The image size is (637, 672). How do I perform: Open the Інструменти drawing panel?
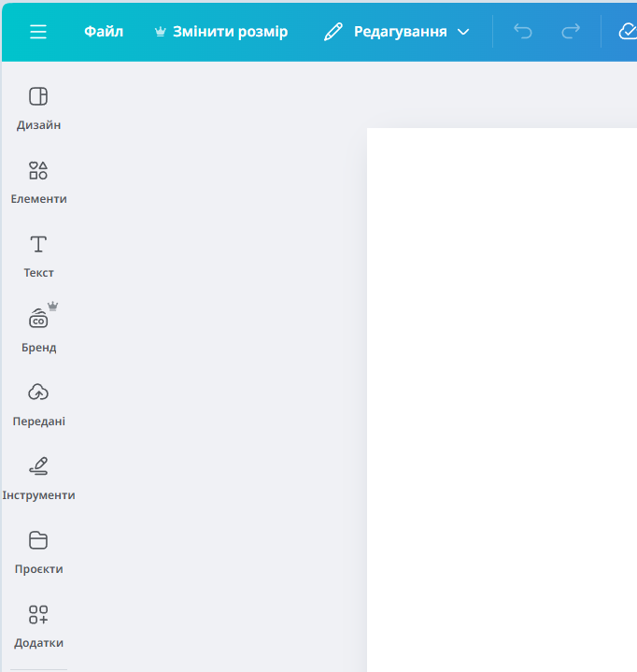pyautogui.click(x=38, y=477)
